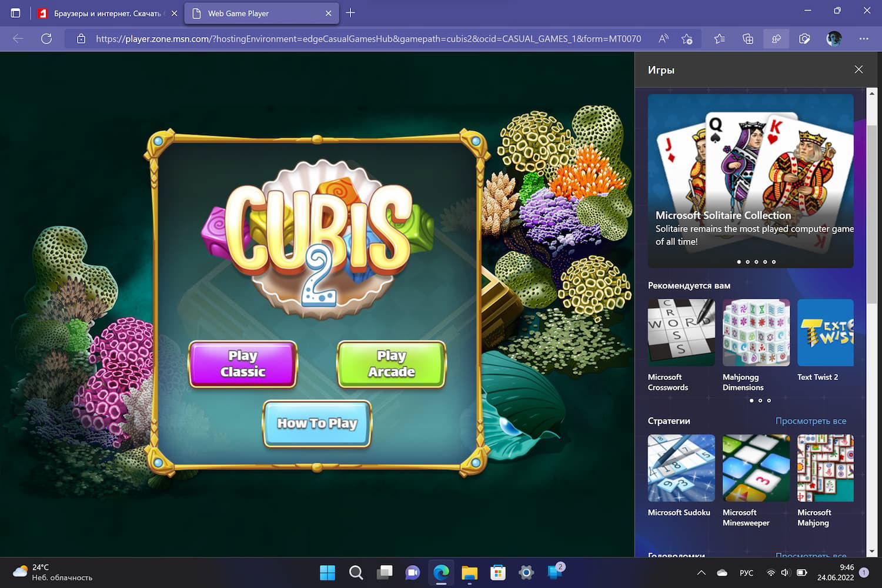Switch the РУС input language
This screenshot has width=882, height=588.
tap(746, 573)
